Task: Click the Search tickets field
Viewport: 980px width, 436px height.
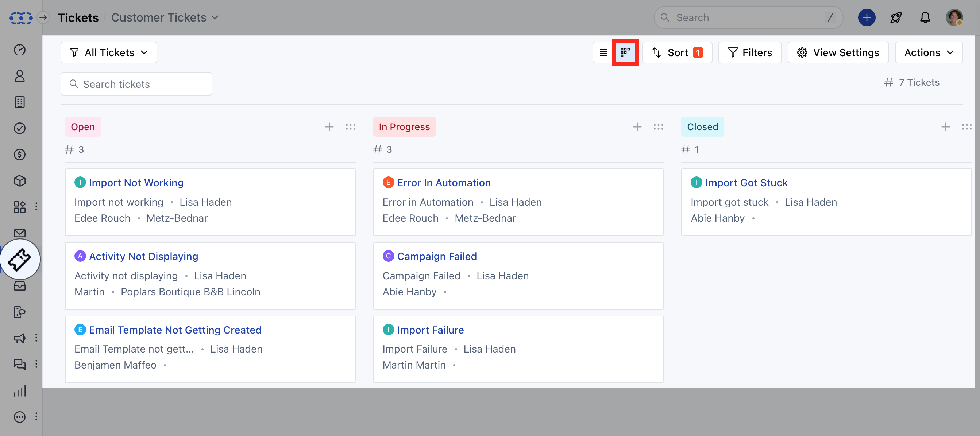Action: pyautogui.click(x=136, y=84)
